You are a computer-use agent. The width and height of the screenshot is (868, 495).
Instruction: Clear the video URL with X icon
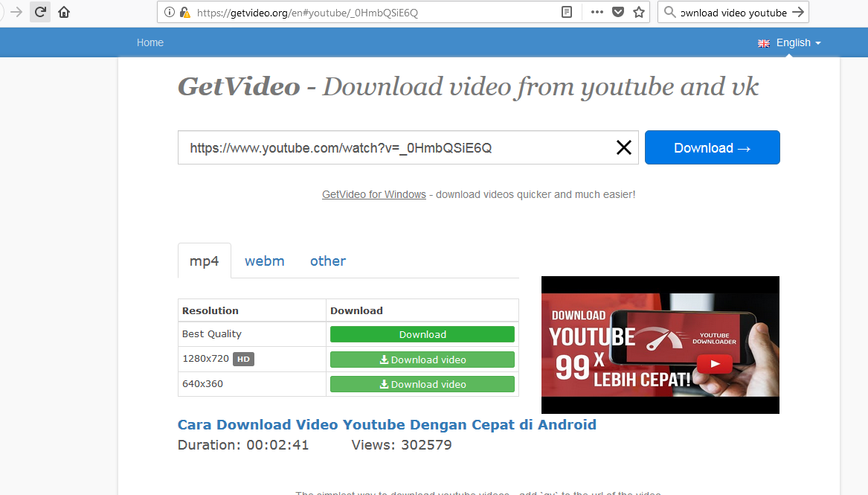click(x=624, y=147)
